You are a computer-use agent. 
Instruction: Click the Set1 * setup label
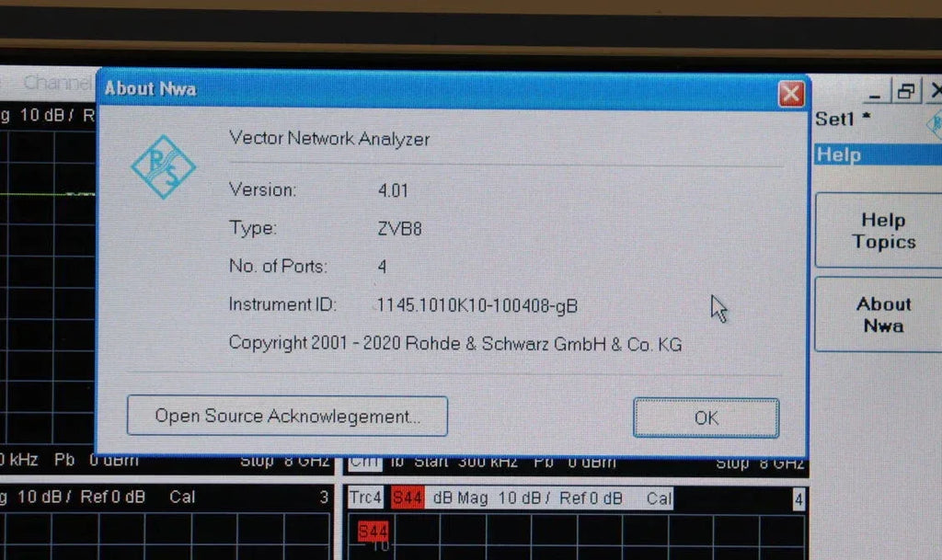pos(843,119)
